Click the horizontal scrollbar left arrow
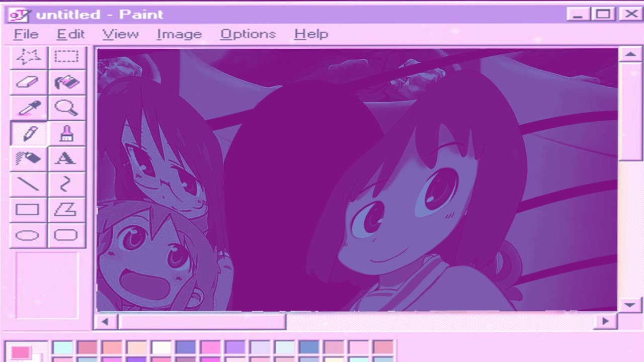 (x=105, y=321)
